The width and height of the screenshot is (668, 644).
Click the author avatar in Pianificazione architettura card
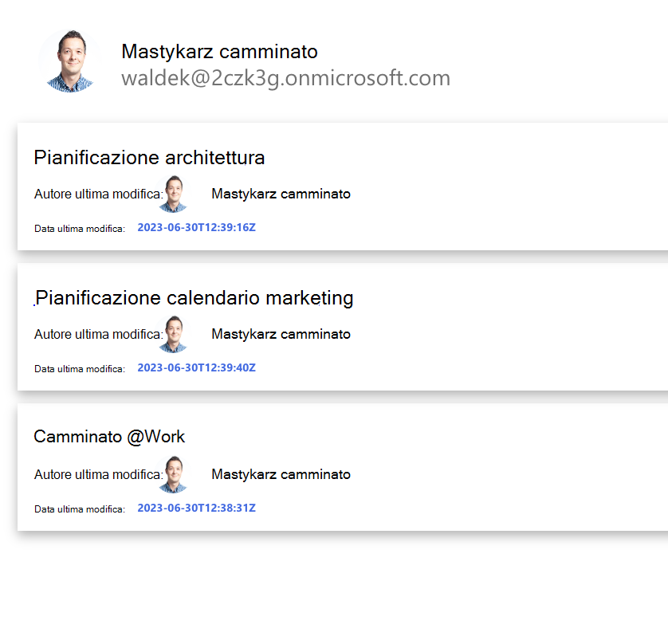[x=174, y=194]
